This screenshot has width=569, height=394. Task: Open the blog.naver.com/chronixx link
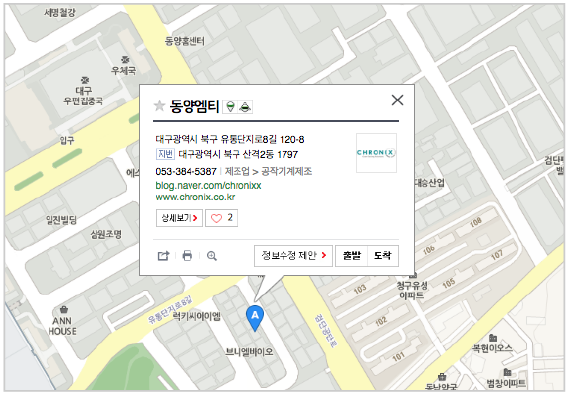point(208,185)
